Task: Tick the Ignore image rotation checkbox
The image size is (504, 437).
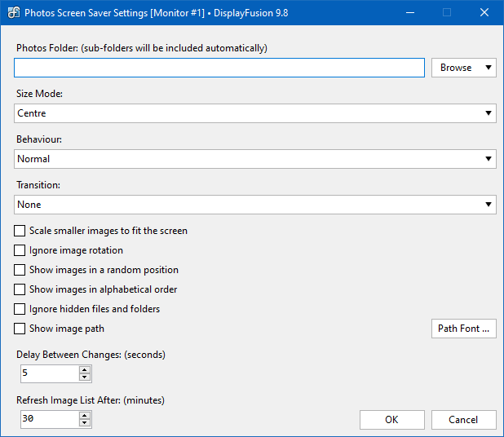Action: coord(20,250)
